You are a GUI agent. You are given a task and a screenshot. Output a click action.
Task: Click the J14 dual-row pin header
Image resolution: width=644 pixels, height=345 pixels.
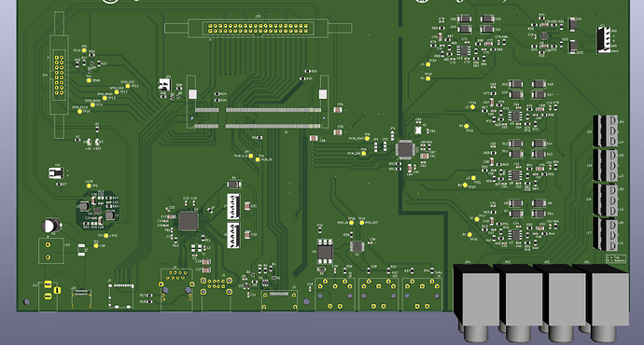pos(59,76)
